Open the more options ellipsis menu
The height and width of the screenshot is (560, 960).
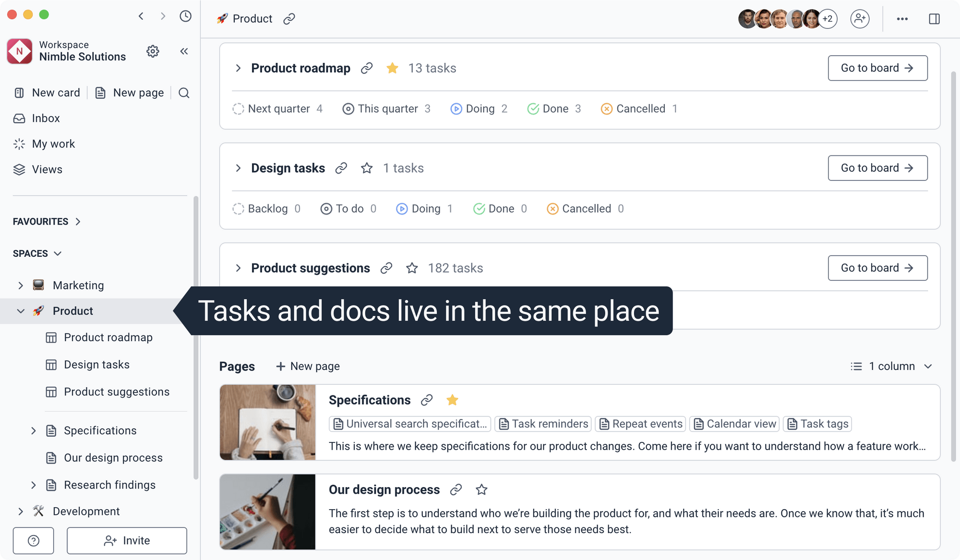[x=902, y=19]
